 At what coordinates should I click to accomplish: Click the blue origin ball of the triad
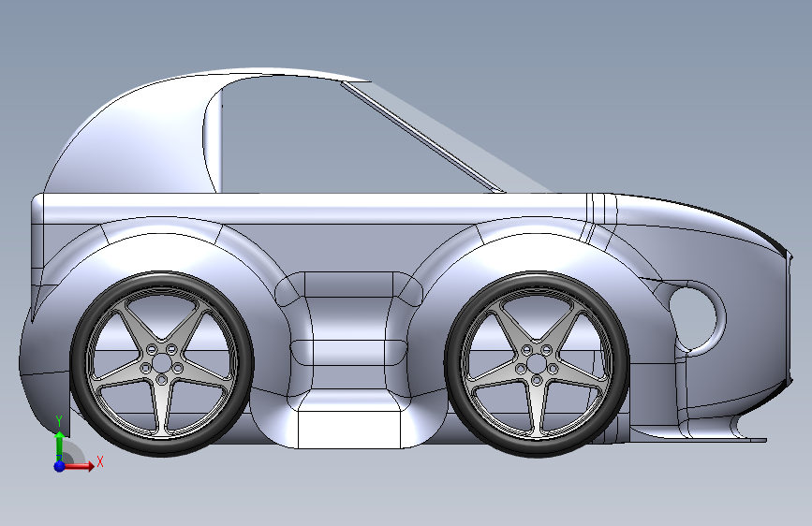(60, 466)
